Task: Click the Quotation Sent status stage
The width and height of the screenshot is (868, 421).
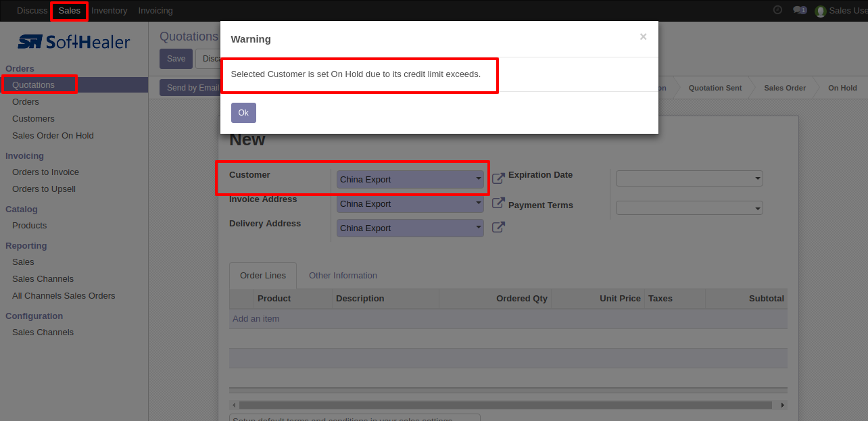Action: coord(715,88)
